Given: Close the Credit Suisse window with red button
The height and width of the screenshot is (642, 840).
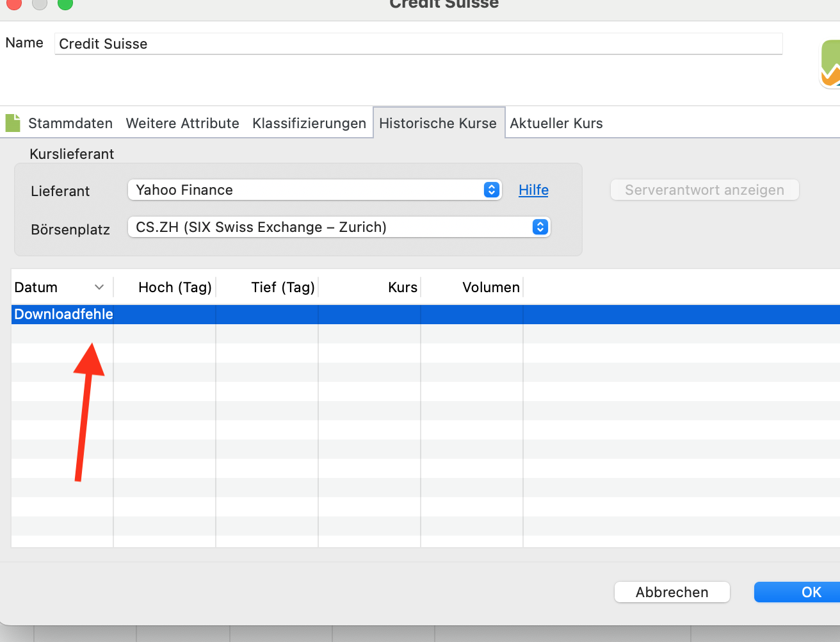Looking at the screenshot, I should (14, 4).
